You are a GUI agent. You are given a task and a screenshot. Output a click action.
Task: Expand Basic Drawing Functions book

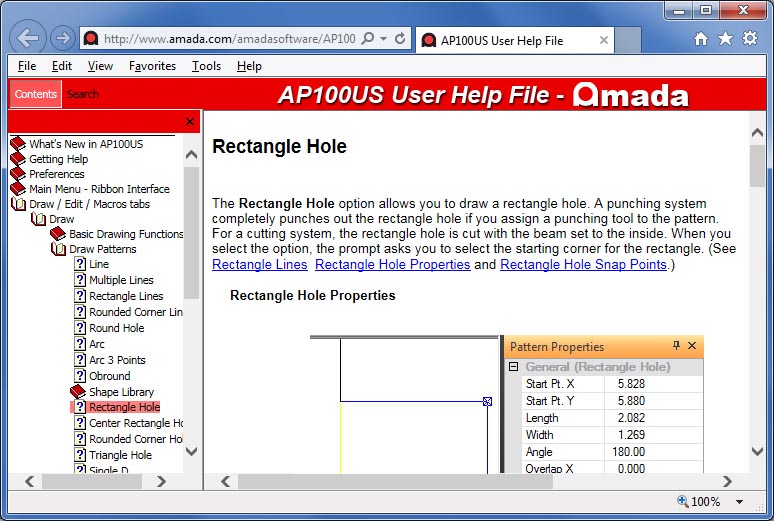pyautogui.click(x=58, y=234)
